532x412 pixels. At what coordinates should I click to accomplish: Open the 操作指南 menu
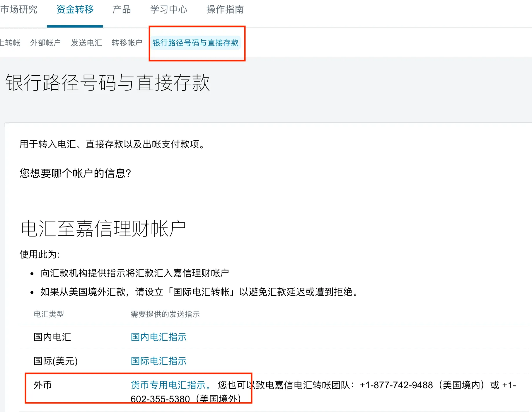coord(225,10)
